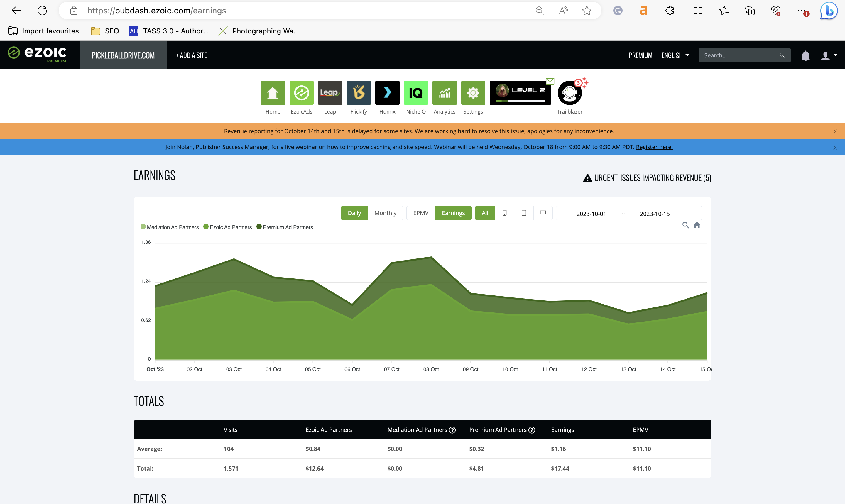Filter chart by tablet device

click(x=524, y=213)
